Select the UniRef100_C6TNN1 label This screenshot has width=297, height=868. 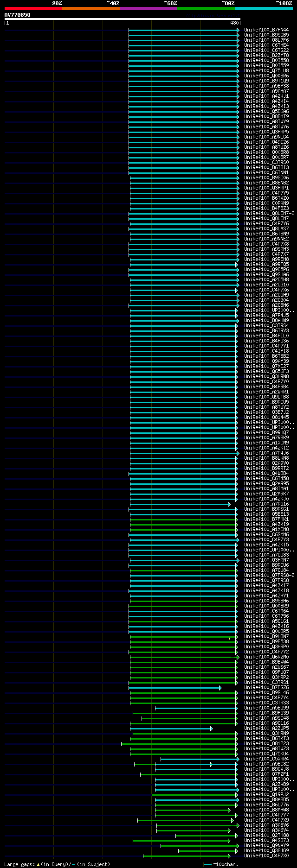pyautogui.click(x=266, y=173)
